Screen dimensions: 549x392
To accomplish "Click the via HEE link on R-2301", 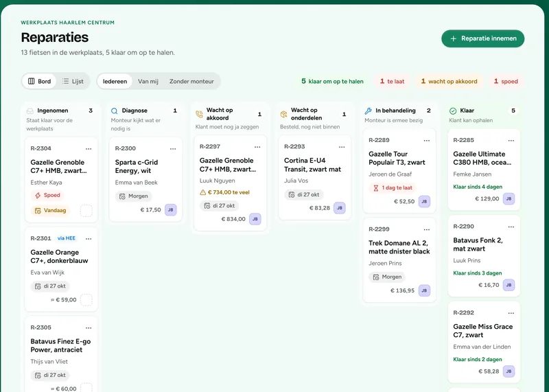I will 67,238.
